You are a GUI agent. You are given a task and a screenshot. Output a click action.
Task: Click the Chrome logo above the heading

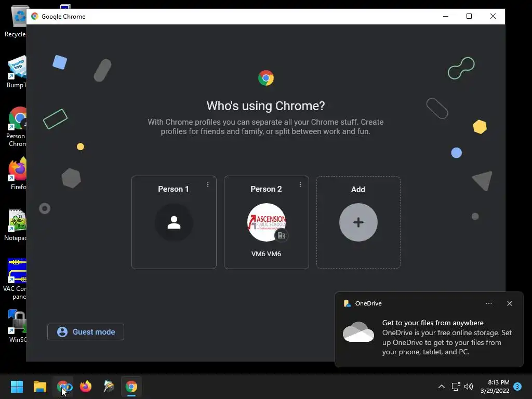point(265,78)
